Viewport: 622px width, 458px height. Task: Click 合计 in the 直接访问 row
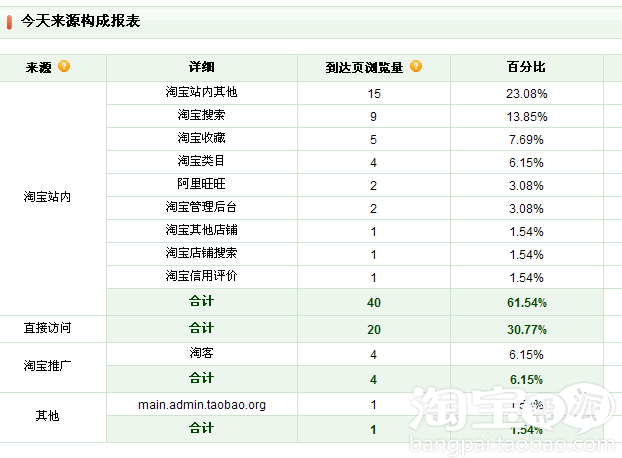[202, 328]
